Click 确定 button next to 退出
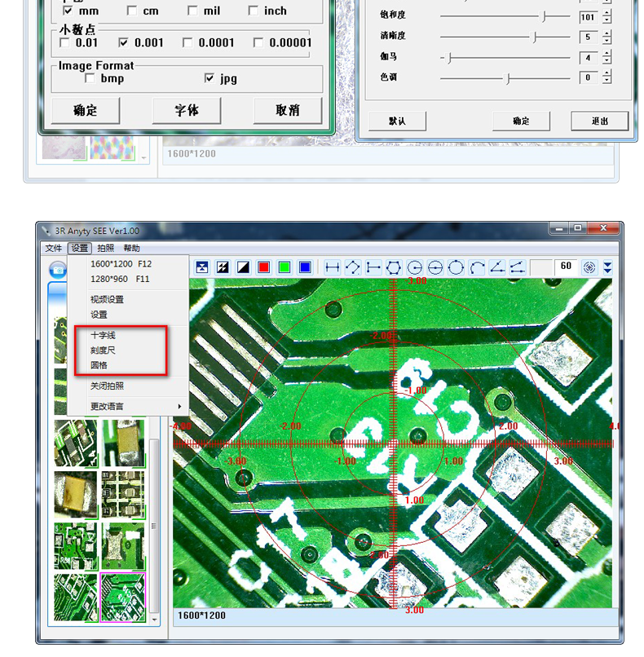The image size is (644, 657). click(x=521, y=121)
